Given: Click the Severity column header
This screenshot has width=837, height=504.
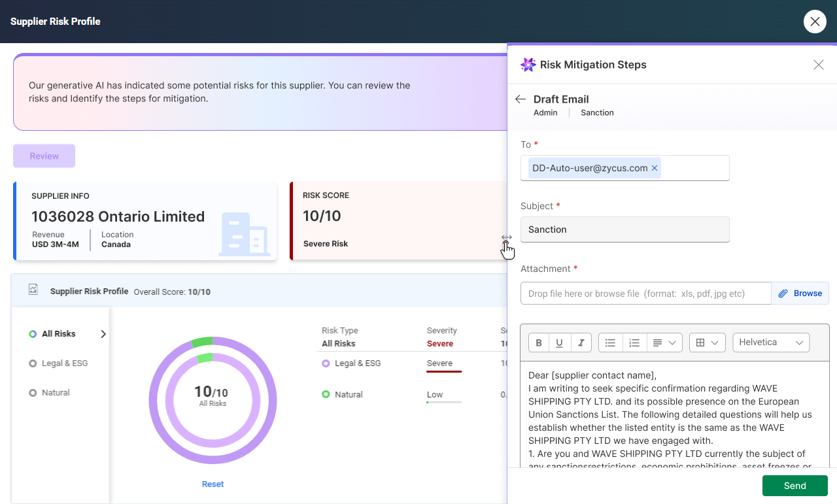Looking at the screenshot, I should click(x=442, y=331).
